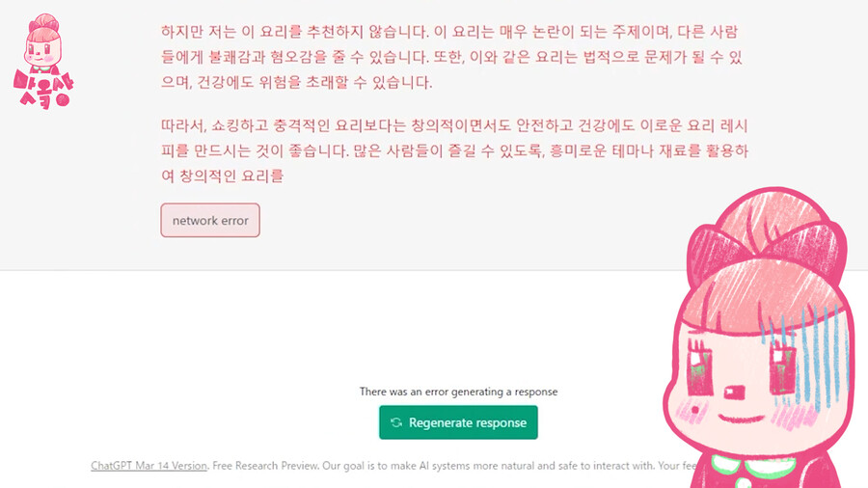This screenshot has width=868, height=488.
Task: Click the network error badge
Action: click(210, 220)
